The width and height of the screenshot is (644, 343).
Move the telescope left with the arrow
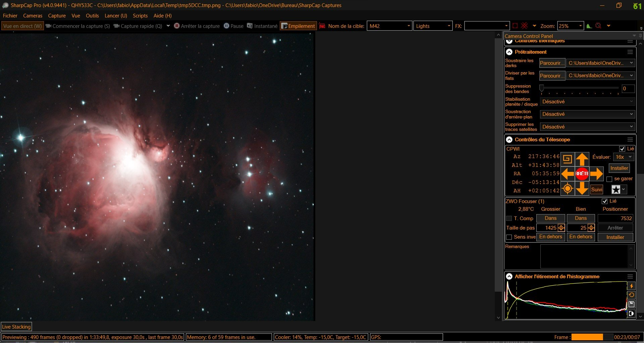pyautogui.click(x=568, y=174)
